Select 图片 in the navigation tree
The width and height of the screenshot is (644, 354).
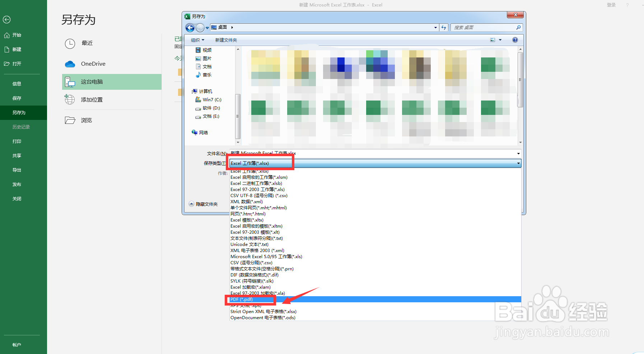[207, 59]
